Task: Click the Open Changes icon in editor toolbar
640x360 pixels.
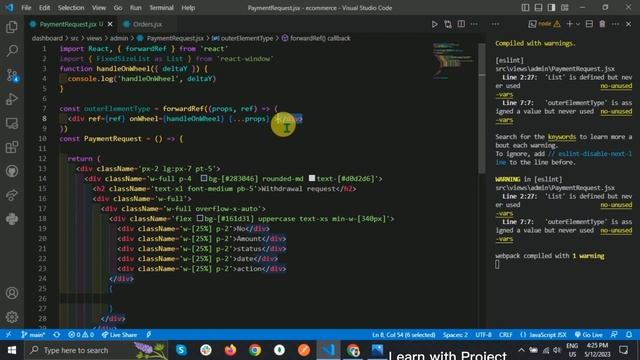Action: click(x=448, y=24)
